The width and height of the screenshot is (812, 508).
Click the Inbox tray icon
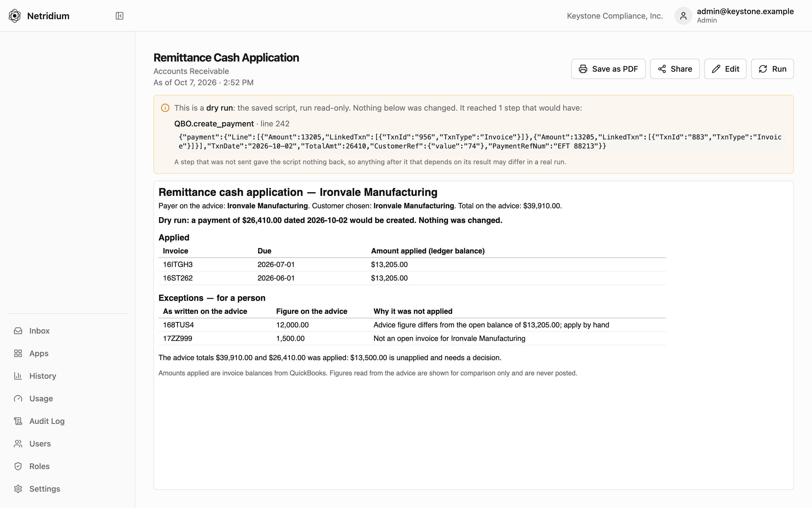point(18,331)
